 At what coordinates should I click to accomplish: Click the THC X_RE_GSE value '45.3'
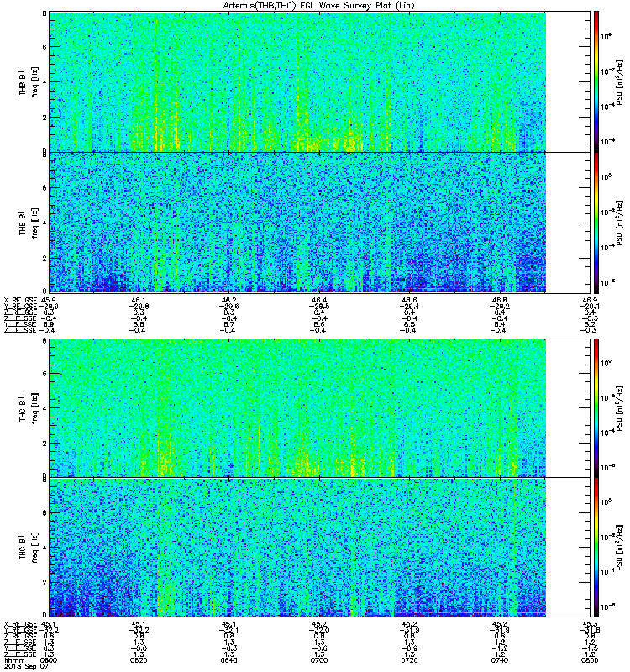590,624
